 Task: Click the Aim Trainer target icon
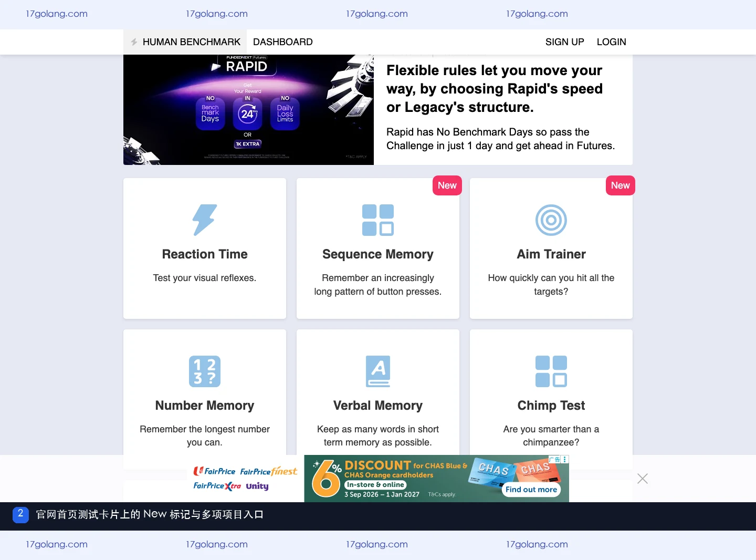click(551, 220)
